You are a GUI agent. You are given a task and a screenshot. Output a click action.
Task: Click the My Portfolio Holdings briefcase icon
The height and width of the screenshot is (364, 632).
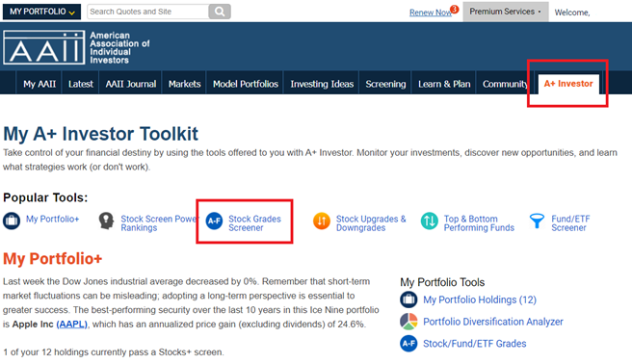tap(408, 299)
